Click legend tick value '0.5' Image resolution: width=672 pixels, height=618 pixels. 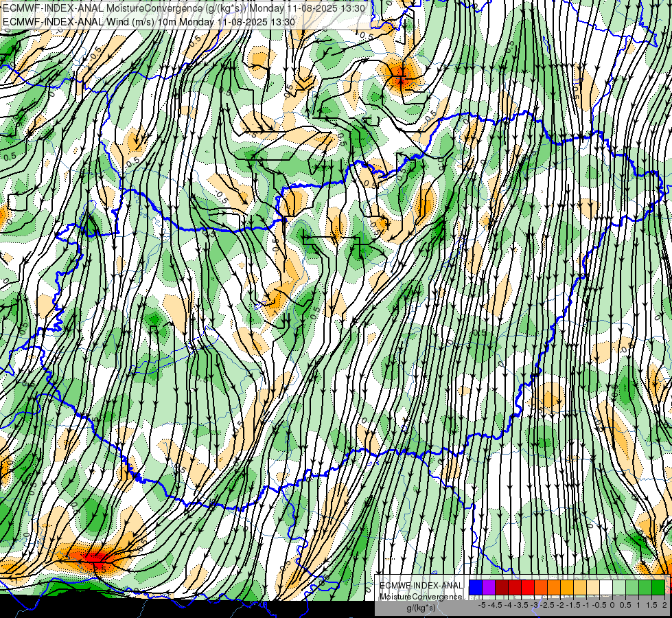click(625, 605)
